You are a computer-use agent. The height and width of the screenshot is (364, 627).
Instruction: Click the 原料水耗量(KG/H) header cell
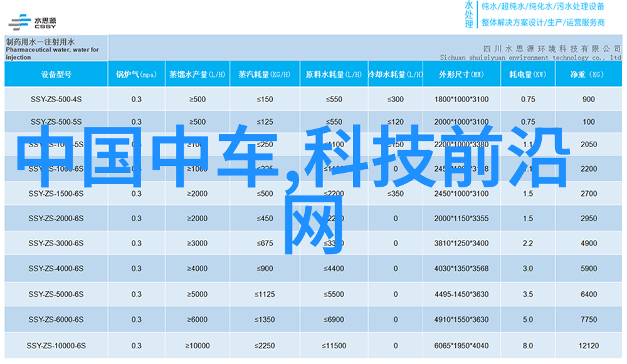point(334,74)
